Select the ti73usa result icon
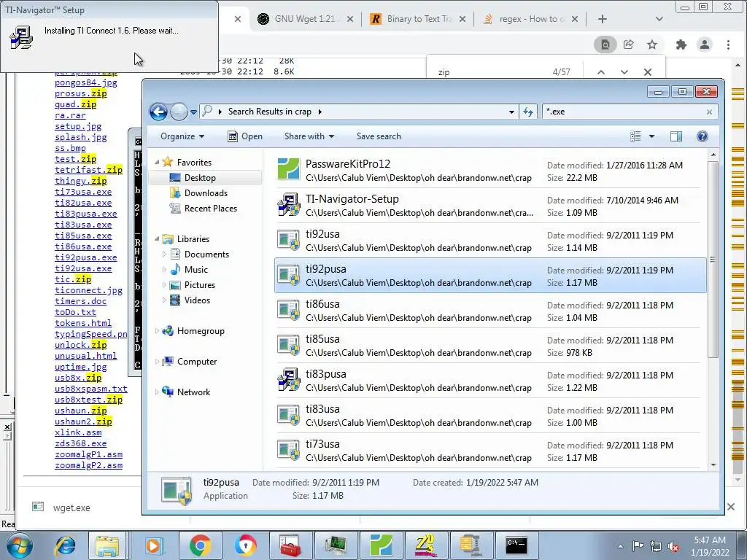This screenshot has width=747, height=560. pyautogui.click(x=289, y=449)
